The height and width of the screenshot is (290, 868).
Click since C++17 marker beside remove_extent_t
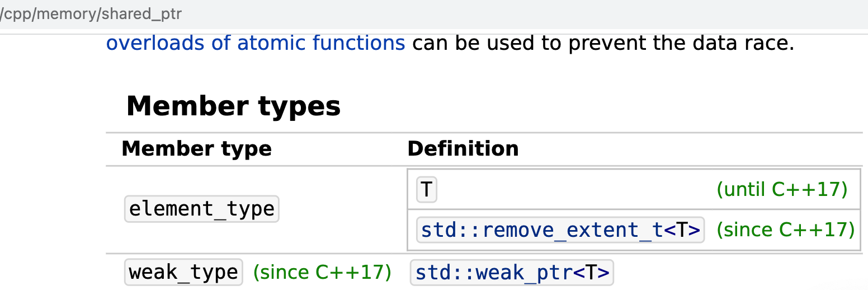coord(786,230)
